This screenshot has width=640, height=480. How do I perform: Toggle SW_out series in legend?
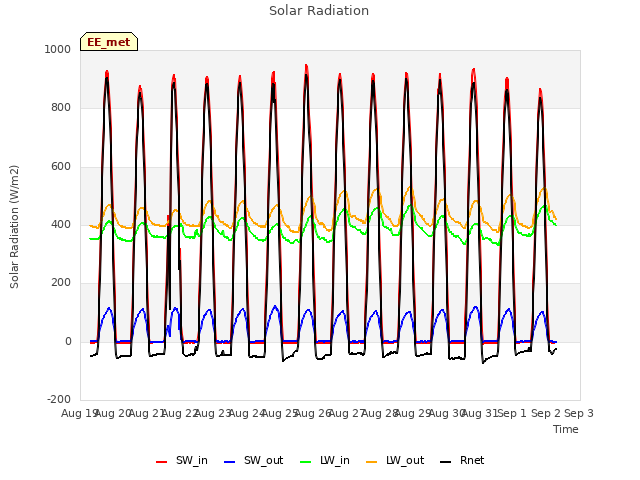pos(253,460)
